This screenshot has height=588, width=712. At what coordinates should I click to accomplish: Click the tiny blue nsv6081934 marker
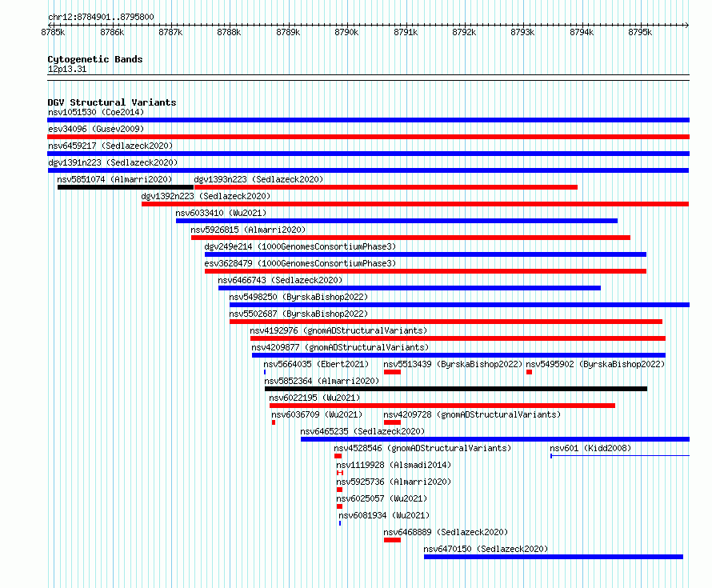pyautogui.click(x=340, y=523)
